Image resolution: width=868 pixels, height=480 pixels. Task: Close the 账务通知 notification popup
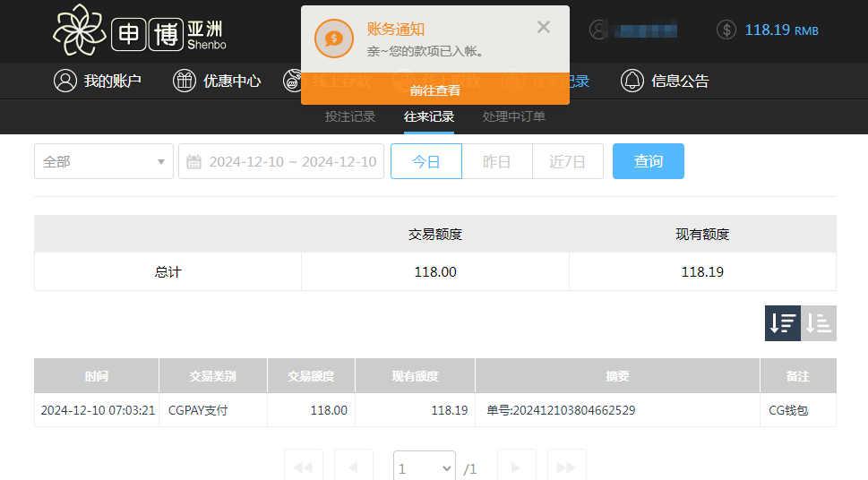pos(544,27)
